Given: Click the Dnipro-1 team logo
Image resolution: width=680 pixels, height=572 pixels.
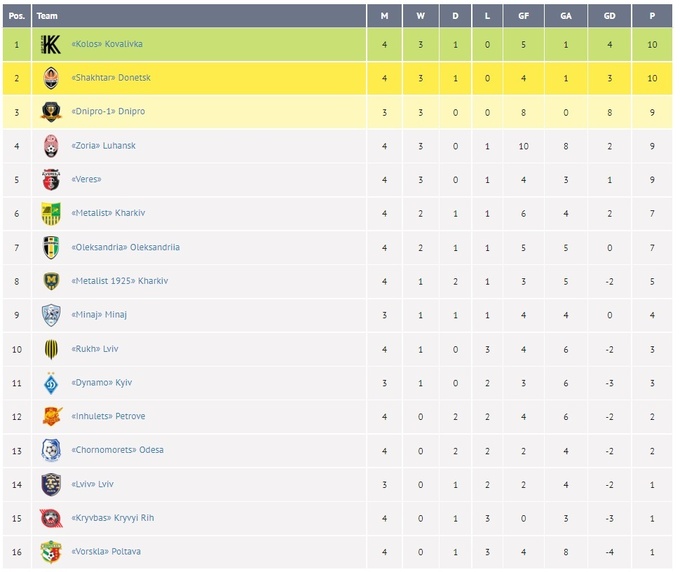Looking at the screenshot, I should click(x=51, y=112).
